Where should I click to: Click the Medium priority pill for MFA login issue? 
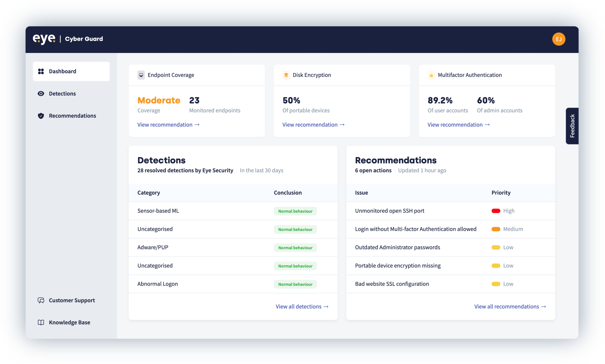click(496, 229)
